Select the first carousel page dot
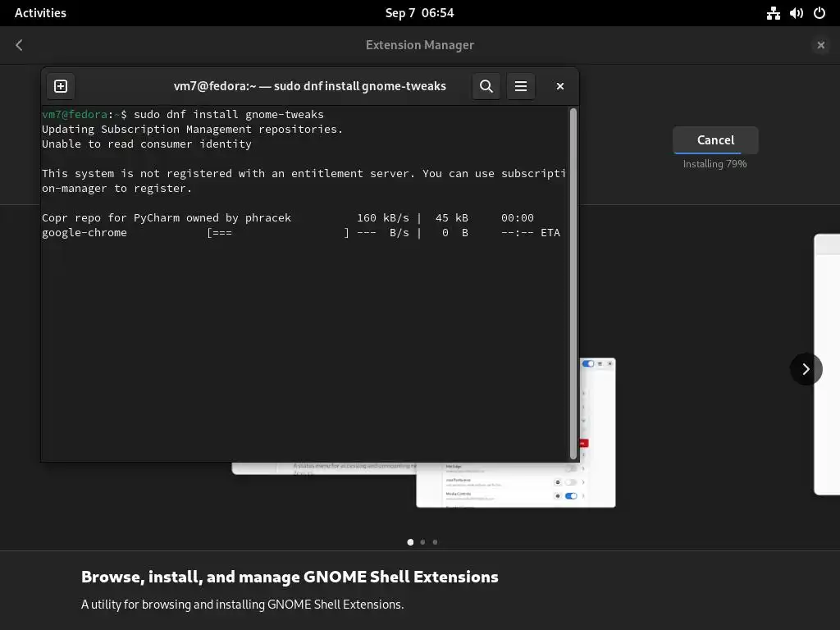This screenshot has height=630, width=840. [x=410, y=542]
